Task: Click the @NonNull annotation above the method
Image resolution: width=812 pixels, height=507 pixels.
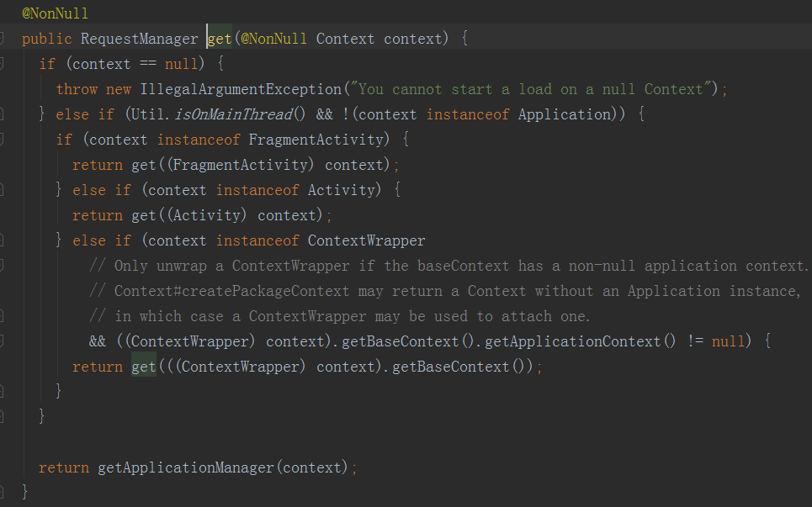Action: click(55, 13)
